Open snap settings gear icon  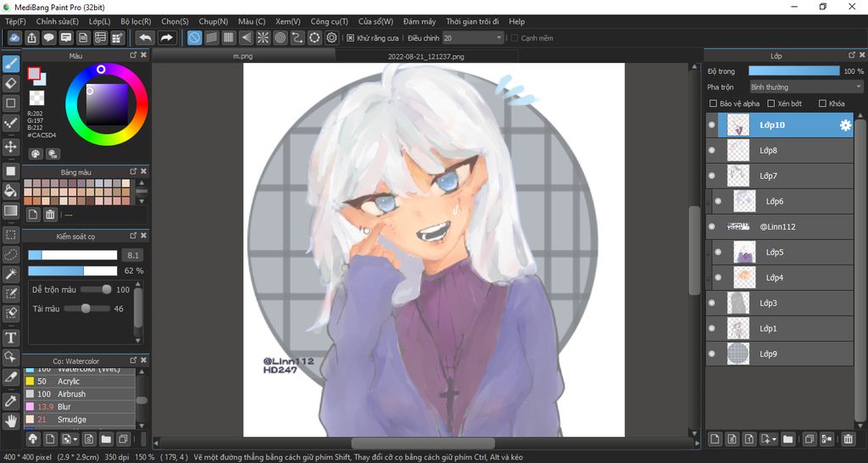[x=331, y=37]
